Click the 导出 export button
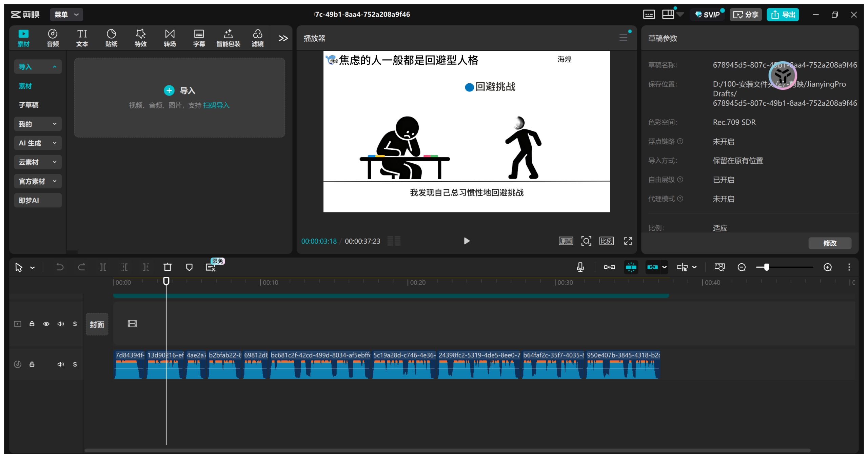This screenshot has width=868, height=454. coord(783,15)
